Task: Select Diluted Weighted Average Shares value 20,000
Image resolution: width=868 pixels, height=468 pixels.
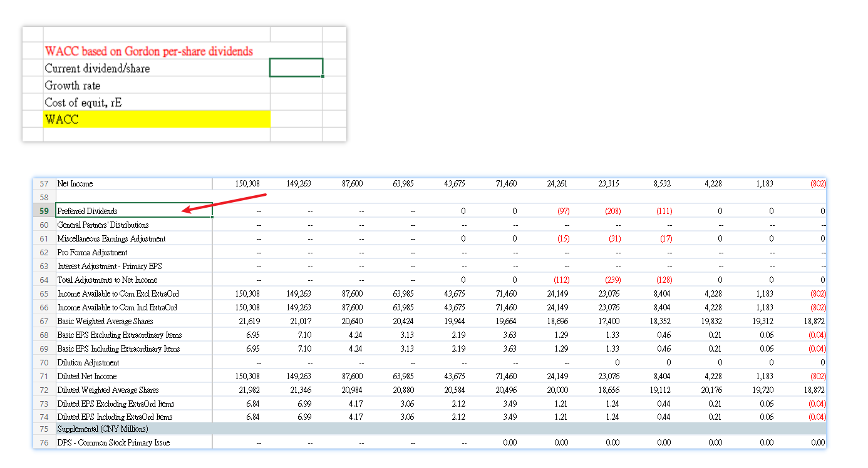Action: coord(558,390)
